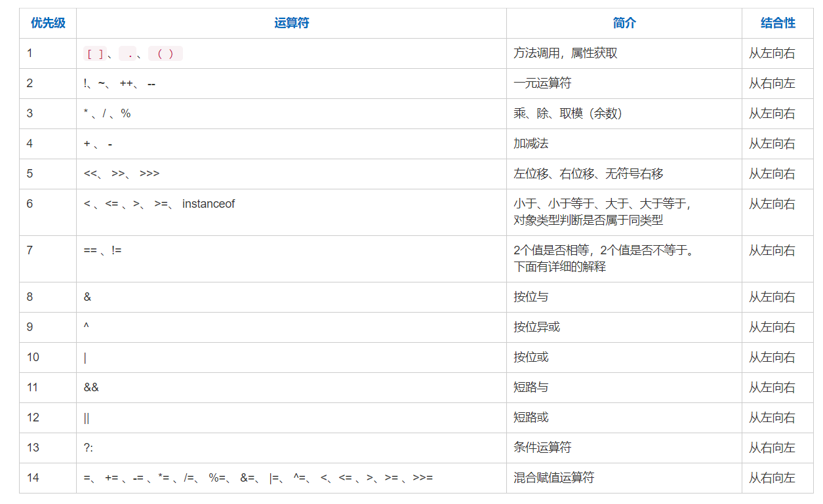Click the 2个值是否相等 text line
The image size is (823, 504).
604,251
